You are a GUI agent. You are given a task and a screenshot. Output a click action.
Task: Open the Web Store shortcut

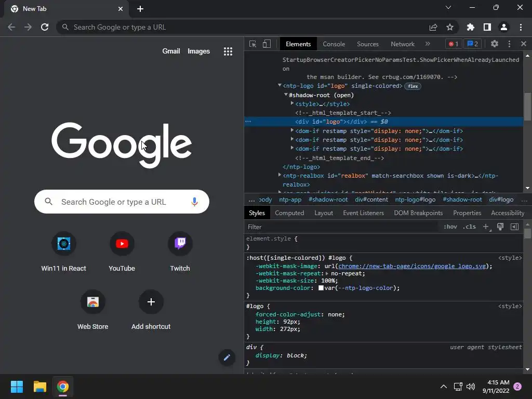tap(92, 310)
